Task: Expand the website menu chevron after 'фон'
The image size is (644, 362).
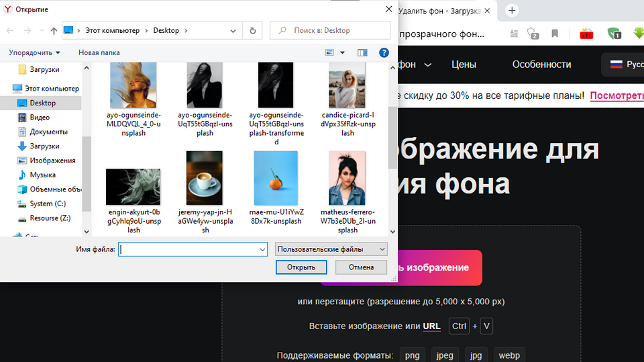Action: pos(427,65)
